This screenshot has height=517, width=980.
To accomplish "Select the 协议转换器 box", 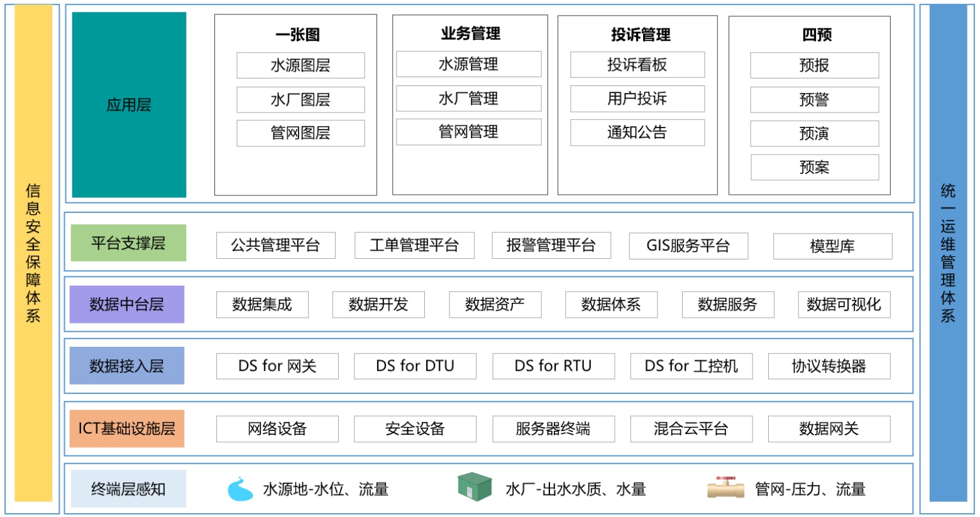I will pos(829,366).
